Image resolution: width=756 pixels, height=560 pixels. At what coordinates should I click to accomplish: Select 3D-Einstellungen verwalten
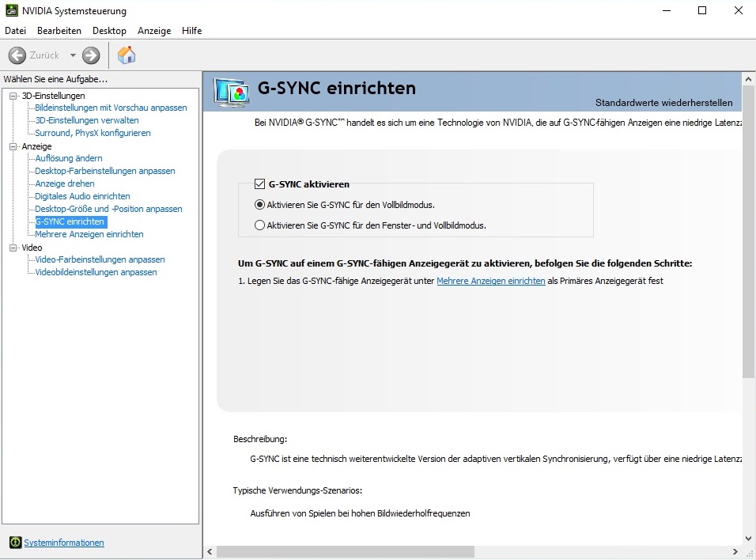coord(87,120)
